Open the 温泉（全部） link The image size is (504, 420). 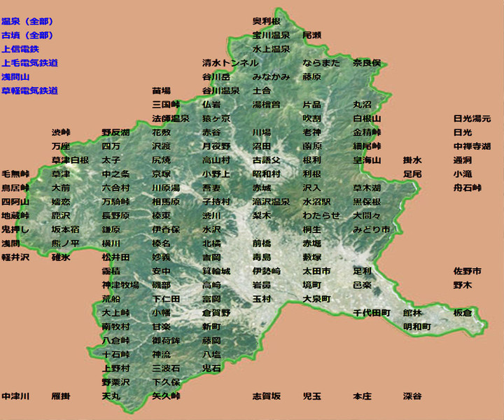click(27, 22)
